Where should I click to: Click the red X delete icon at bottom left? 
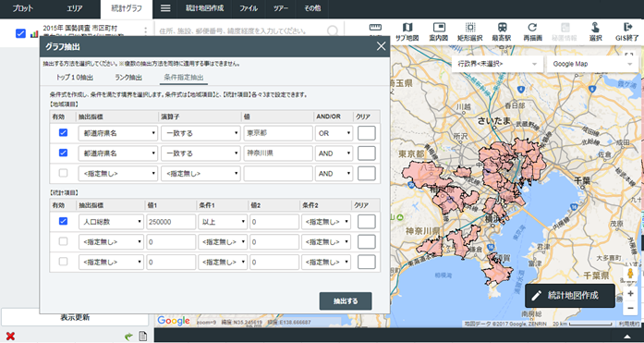pyautogui.click(x=10, y=337)
